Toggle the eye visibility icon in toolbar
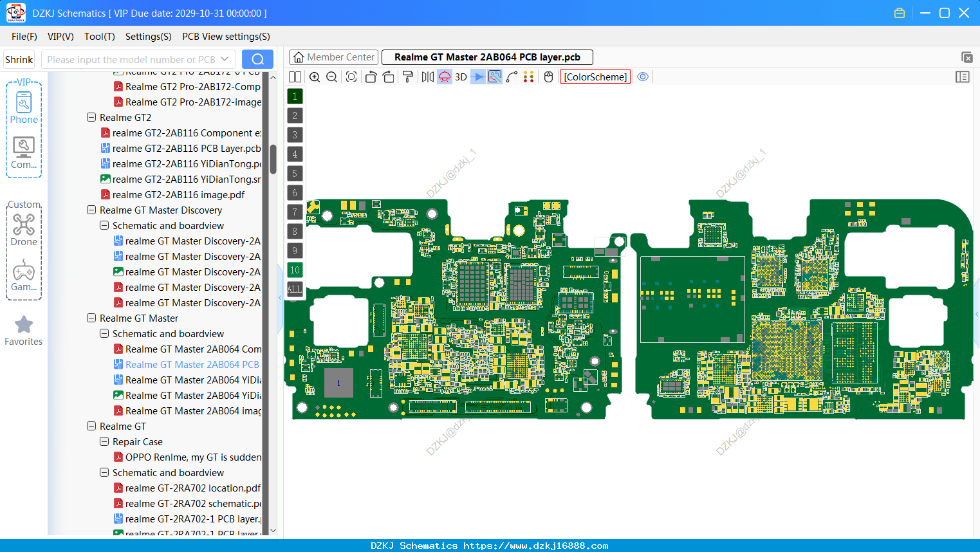980x552 pixels. tap(643, 77)
